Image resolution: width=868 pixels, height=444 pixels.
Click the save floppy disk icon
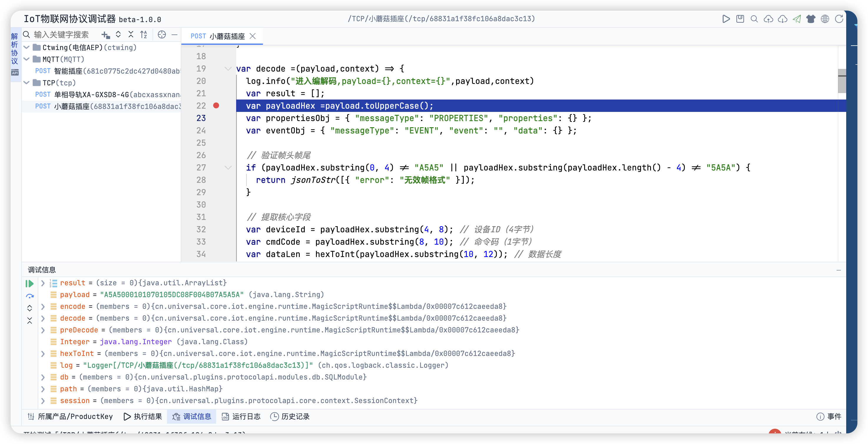tap(740, 19)
